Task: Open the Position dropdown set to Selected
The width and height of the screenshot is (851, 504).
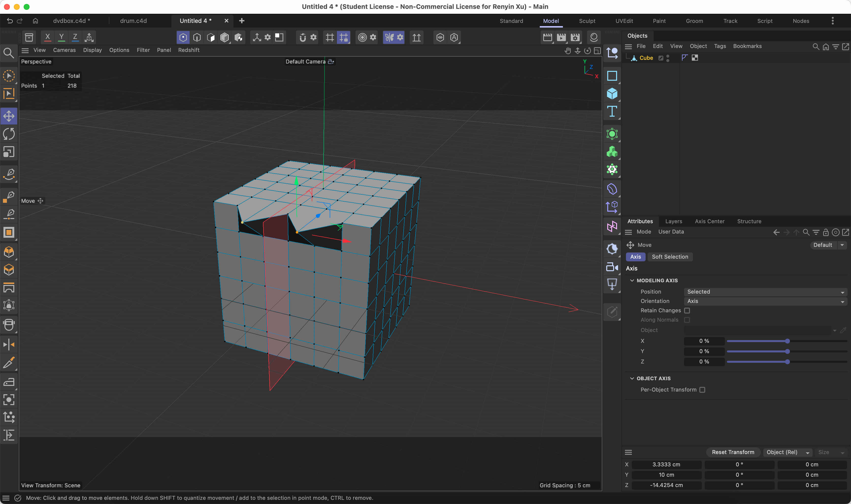Action: (765, 292)
